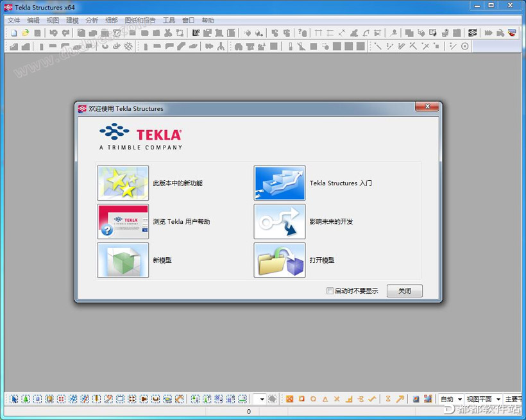Click the colorful cube icon left of 自动
This screenshot has width=526, height=420.
[428, 399]
